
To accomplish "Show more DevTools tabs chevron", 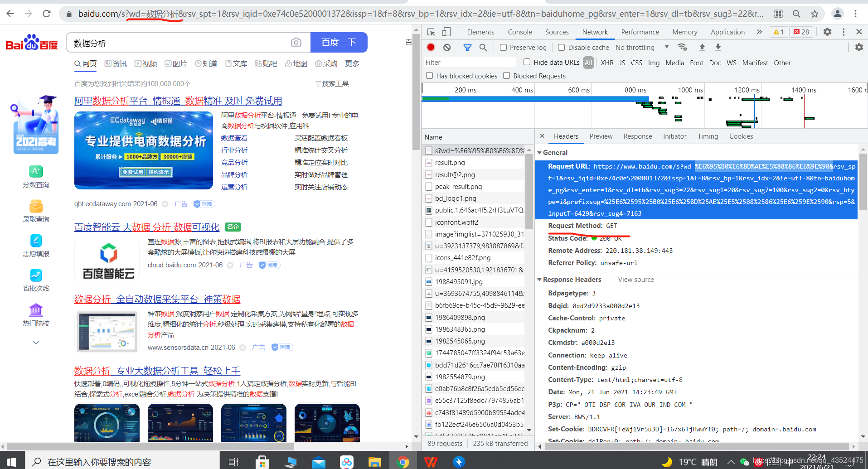I will click(x=759, y=32).
